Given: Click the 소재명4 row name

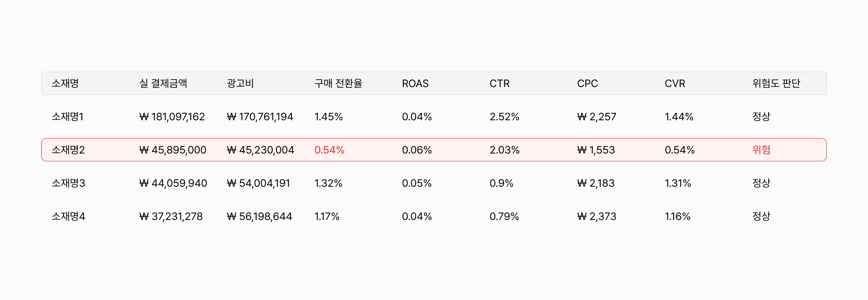Looking at the screenshot, I should [x=68, y=216].
